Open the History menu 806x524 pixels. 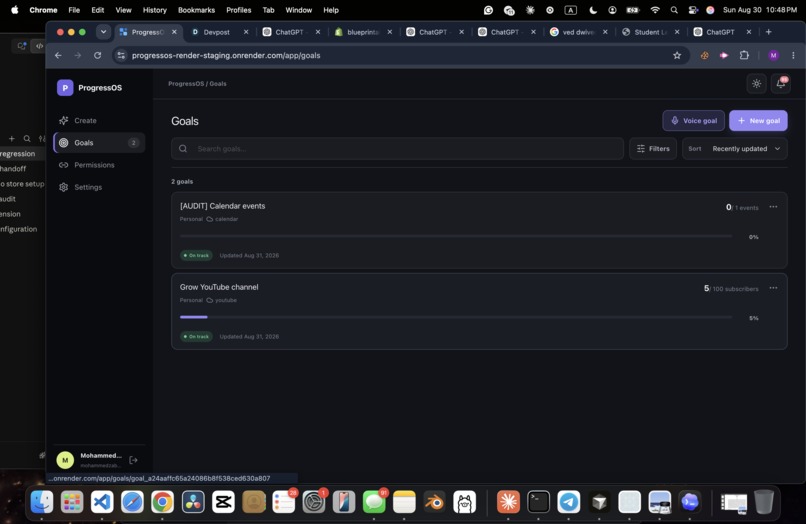point(155,10)
